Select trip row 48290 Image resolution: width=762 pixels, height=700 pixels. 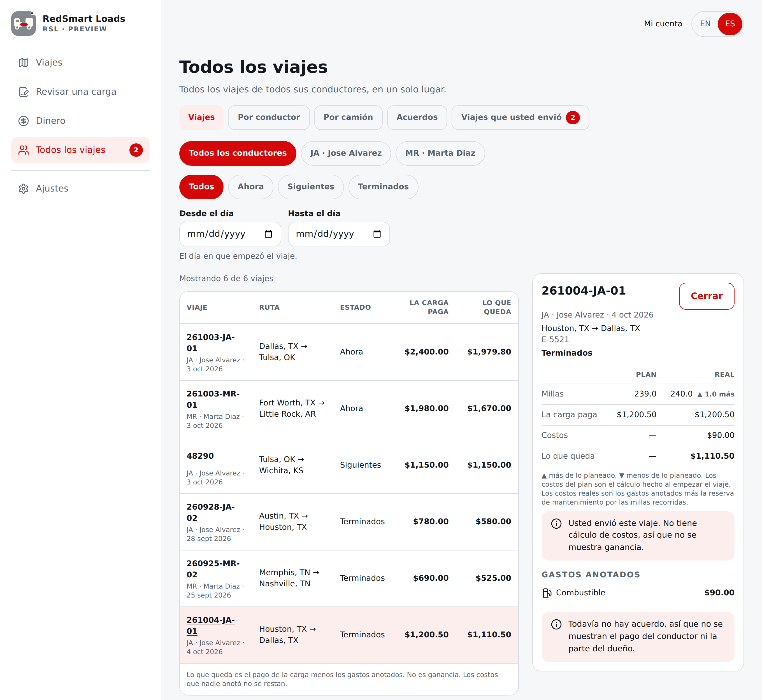click(349, 465)
